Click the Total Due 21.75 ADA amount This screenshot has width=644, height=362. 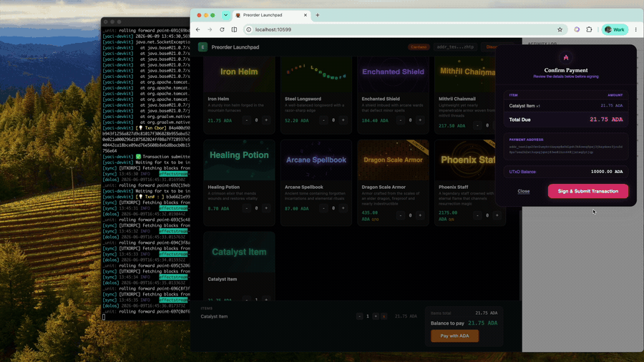pos(606,119)
